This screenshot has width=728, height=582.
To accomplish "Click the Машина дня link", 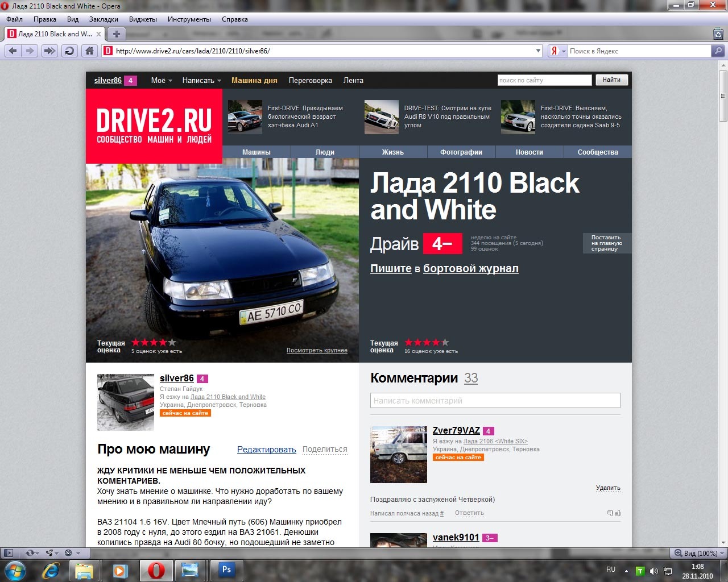I will coord(254,81).
